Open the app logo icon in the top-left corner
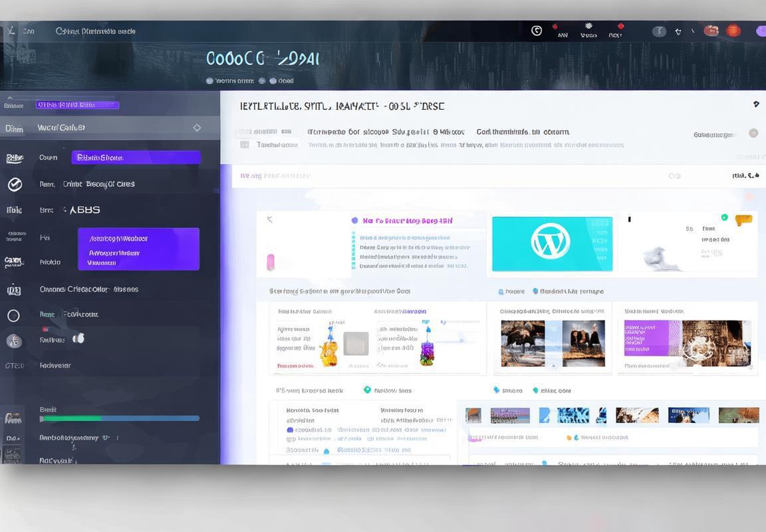766x532 pixels. click(x=11, y=31)
